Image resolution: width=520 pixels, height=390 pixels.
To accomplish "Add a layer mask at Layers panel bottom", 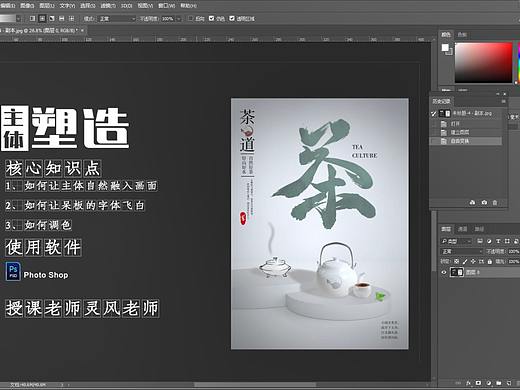I will tap(478, 383).
